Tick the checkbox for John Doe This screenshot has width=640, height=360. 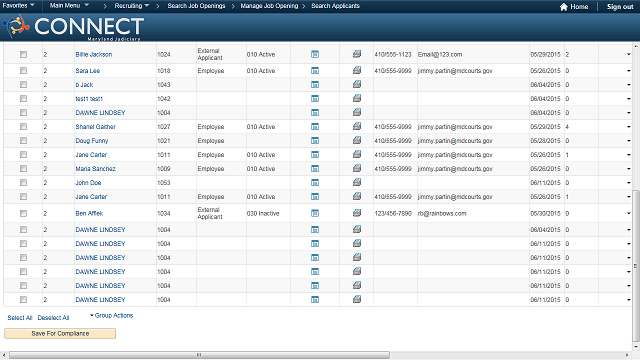(23, 182)
